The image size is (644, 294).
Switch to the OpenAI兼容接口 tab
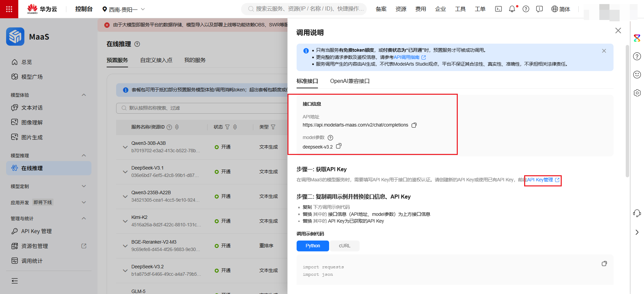pyautogui.click(x=350, y=81)
